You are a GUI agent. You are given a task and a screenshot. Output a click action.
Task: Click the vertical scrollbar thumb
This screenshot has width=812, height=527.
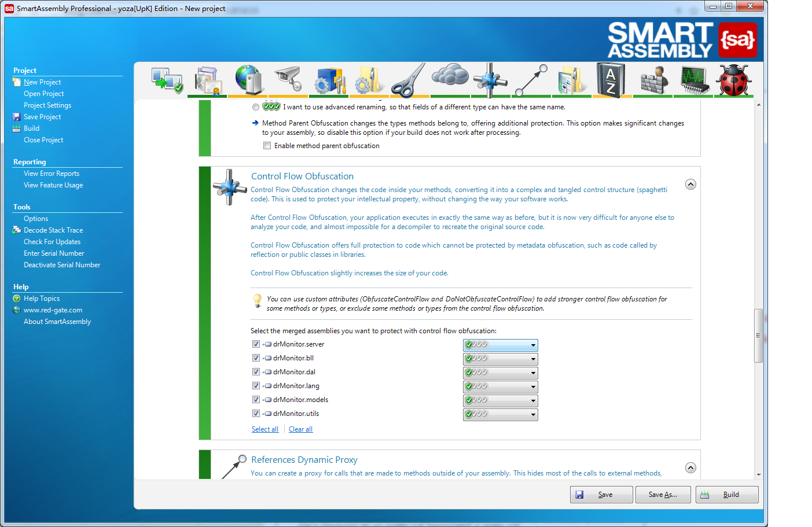[x=758, y=336]
